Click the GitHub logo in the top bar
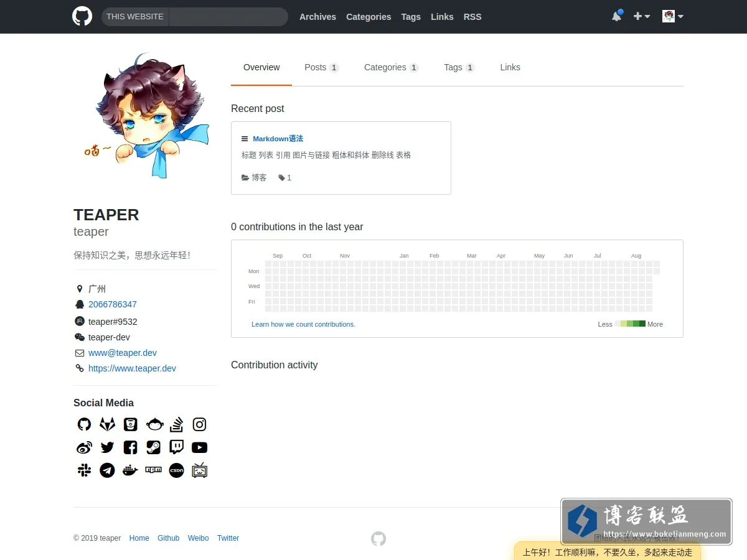The width and height of the screenshot is (747, 560). [82, 16]
